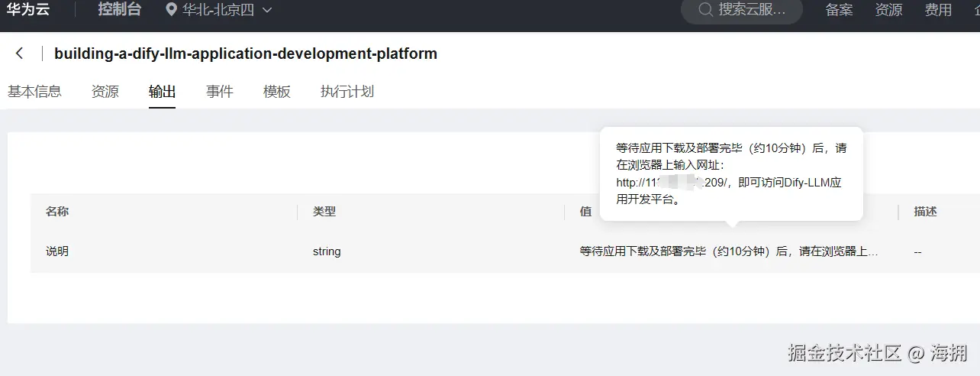This screenshot has width=980, height=376.
Task: Click the 名称 column header
Action: [57, 212]
